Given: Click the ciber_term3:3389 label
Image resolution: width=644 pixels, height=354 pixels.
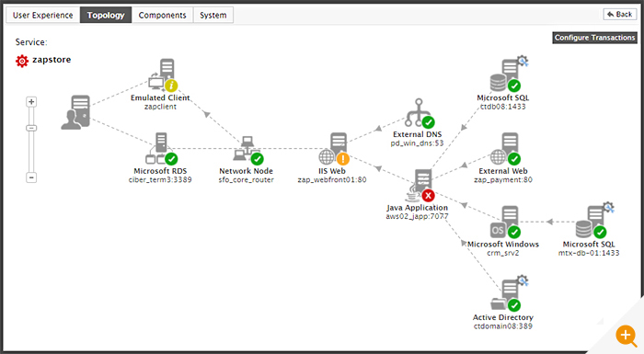Looking at the screenshot, I should point(160,180).
